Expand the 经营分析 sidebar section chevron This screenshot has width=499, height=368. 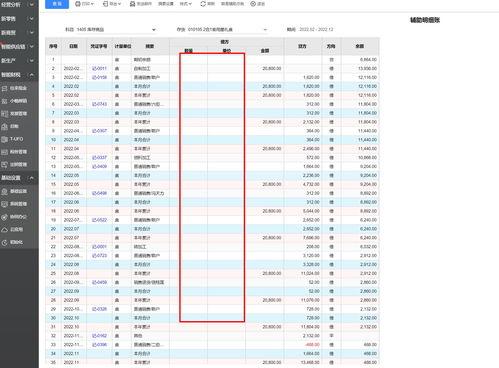(x=32, y=5)
